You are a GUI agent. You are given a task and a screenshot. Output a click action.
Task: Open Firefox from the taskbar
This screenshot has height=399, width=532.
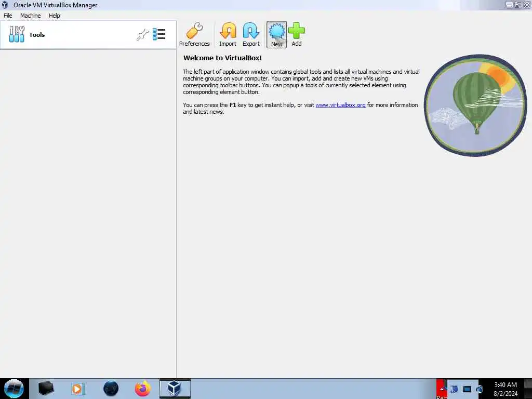click(x=143, y=389)
